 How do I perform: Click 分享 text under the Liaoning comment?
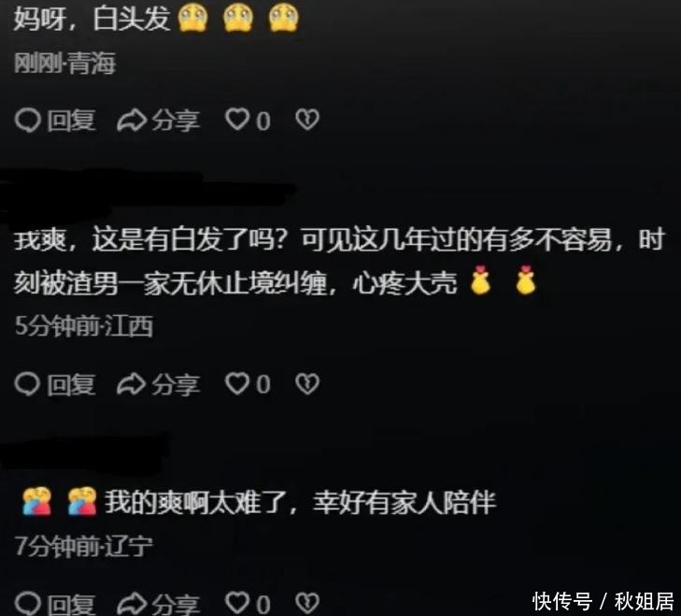pyautogui.click(x=176, y=604)
